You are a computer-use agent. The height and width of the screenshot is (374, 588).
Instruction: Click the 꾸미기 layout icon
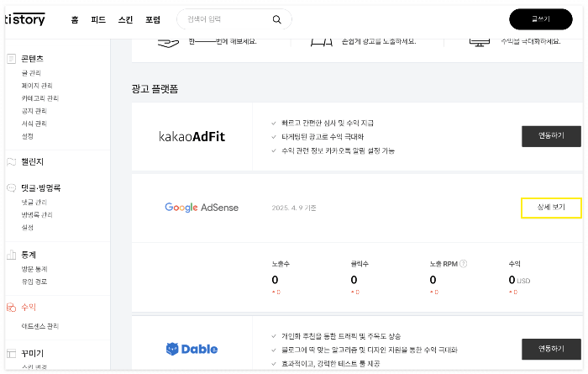pyautogui.click(x=11, y=353)
